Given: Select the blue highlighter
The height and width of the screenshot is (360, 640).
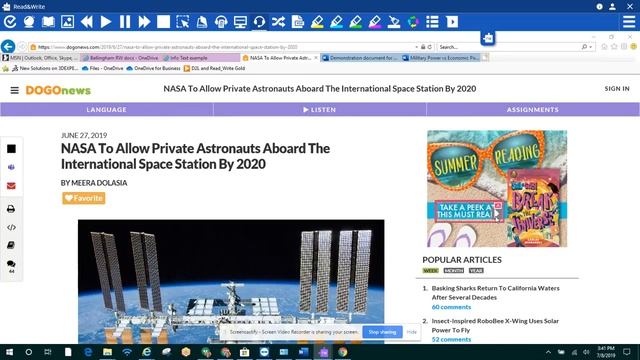Looking at the screenshot, I should tap(336, 22).
